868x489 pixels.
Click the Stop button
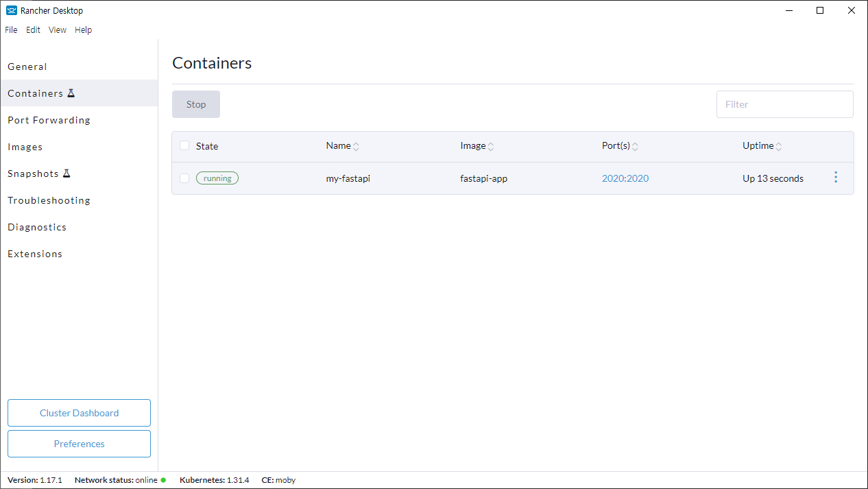[196, 104]
